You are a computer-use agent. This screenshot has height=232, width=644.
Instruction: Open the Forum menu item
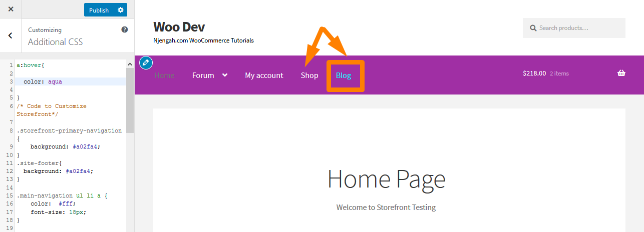coord(203,75)
